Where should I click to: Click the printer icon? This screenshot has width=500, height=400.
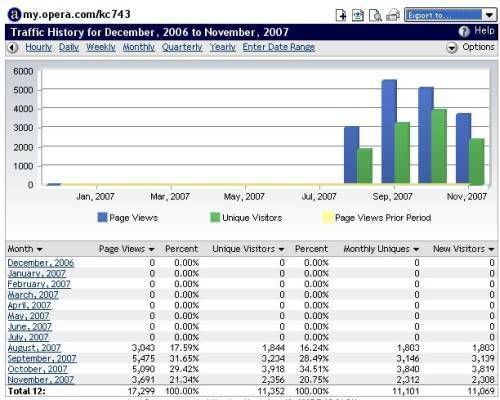393,15
